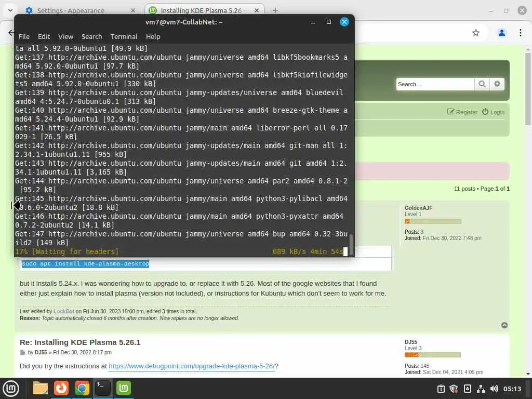532x399 pixels.
Task: Open GoldenAJF user profile
Action: tap(418, 208)
